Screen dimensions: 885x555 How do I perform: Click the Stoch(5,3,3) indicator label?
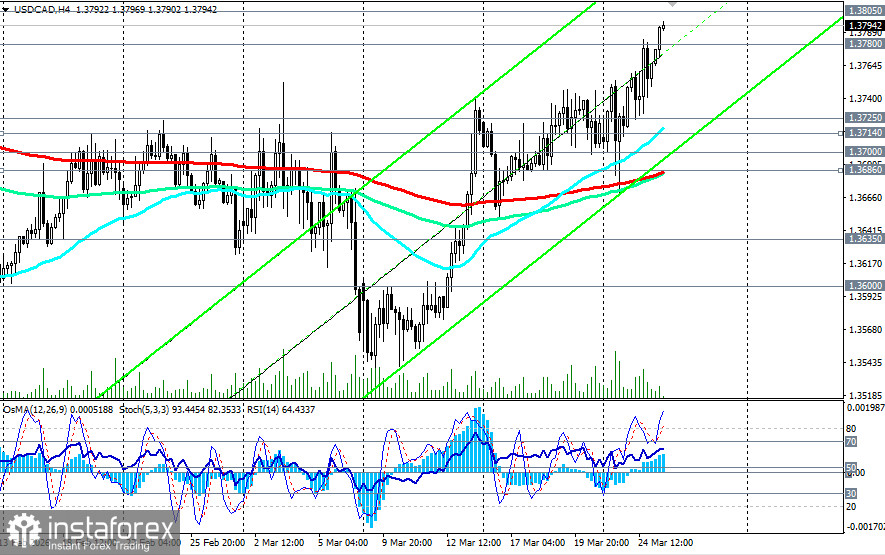tap(180, 409)
